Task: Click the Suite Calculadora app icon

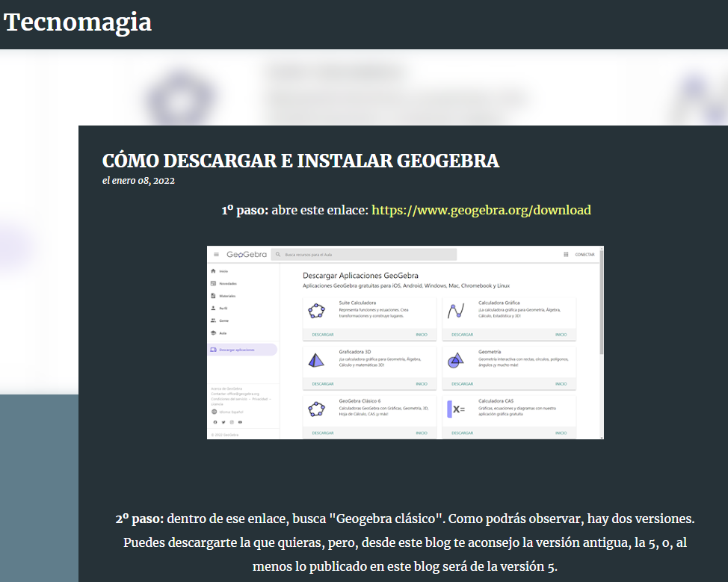Action: 317,311
